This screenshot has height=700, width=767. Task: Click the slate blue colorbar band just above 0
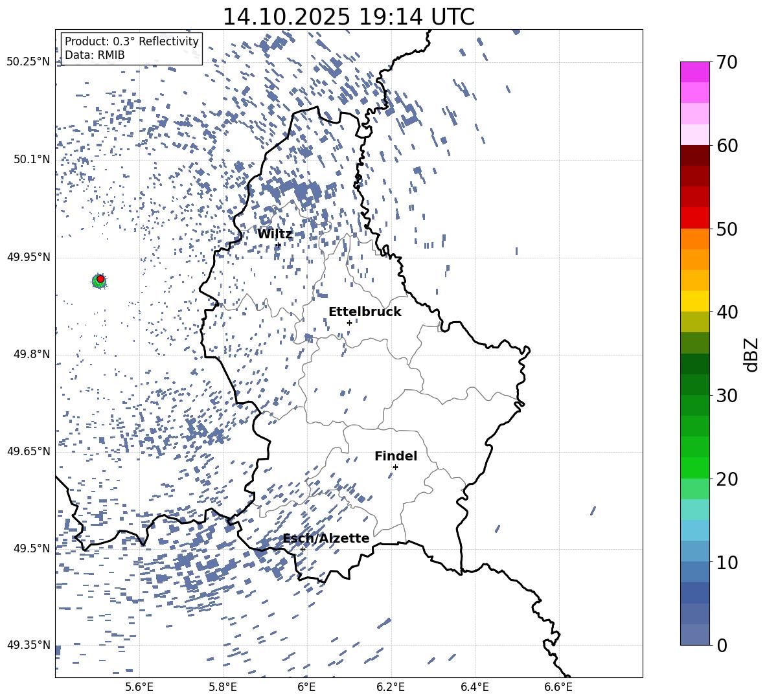(x=695, y=635)
